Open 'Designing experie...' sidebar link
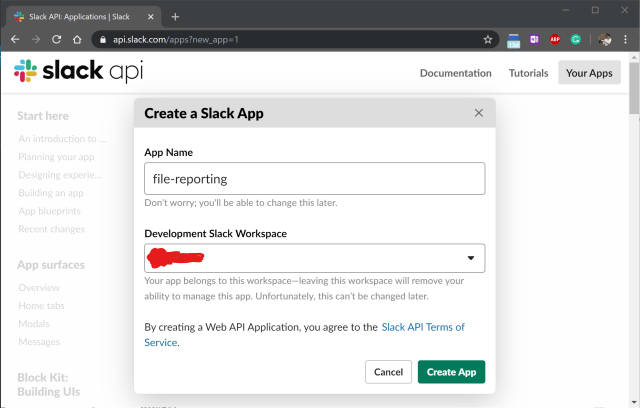640x408 pixels. pyautogui.click(x=60, y=175)
